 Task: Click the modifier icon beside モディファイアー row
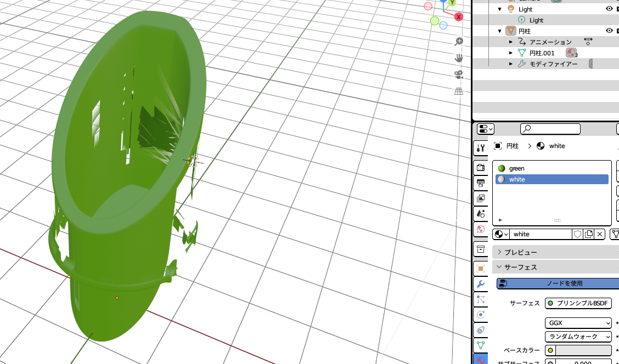tap(522, 64)
